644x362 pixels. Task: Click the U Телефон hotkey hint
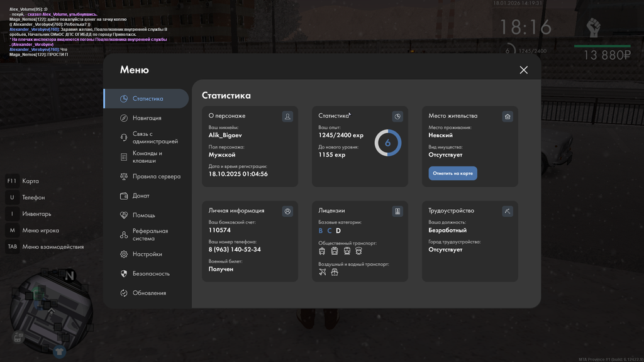pos(25,197)
